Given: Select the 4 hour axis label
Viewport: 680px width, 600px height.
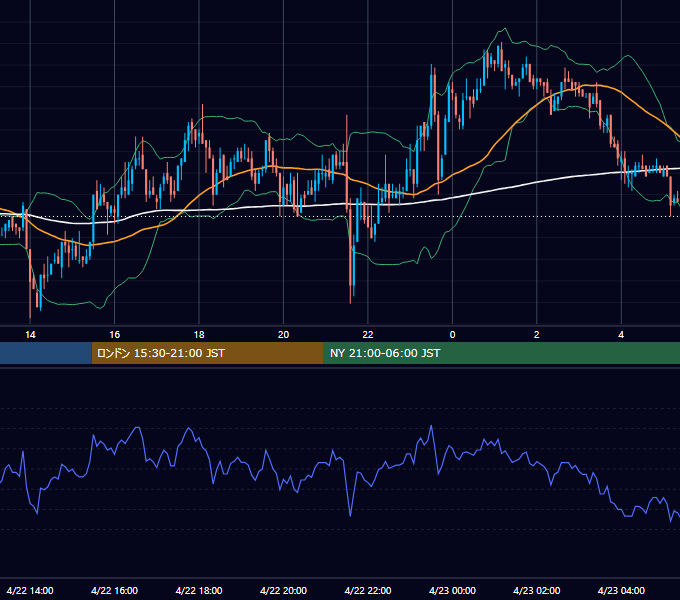Looking at the screenshot, I should click(621, 335).
